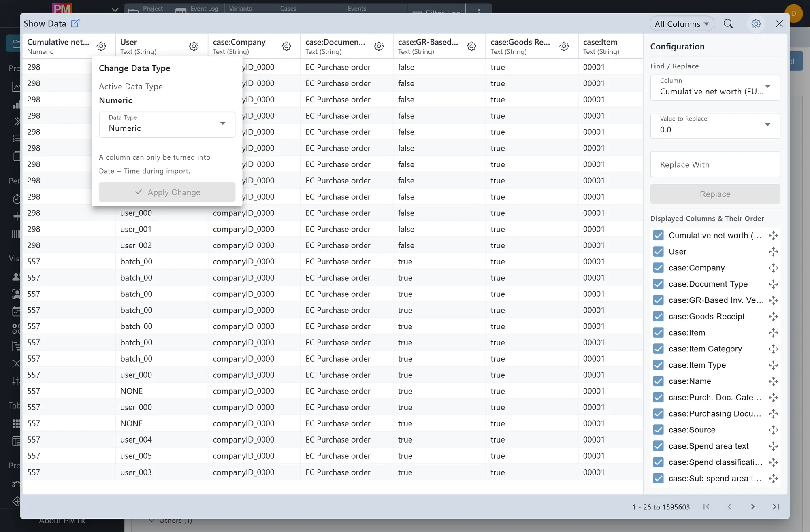810x532 pixels.
Task: Select the Cases item in top bar
Action: click(x=288, y=9)
